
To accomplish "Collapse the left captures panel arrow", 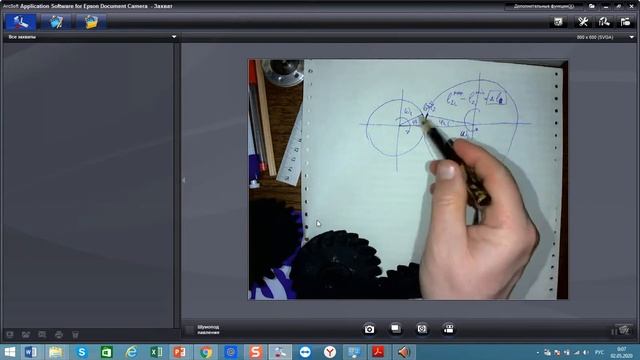I will tap(184, 180).
